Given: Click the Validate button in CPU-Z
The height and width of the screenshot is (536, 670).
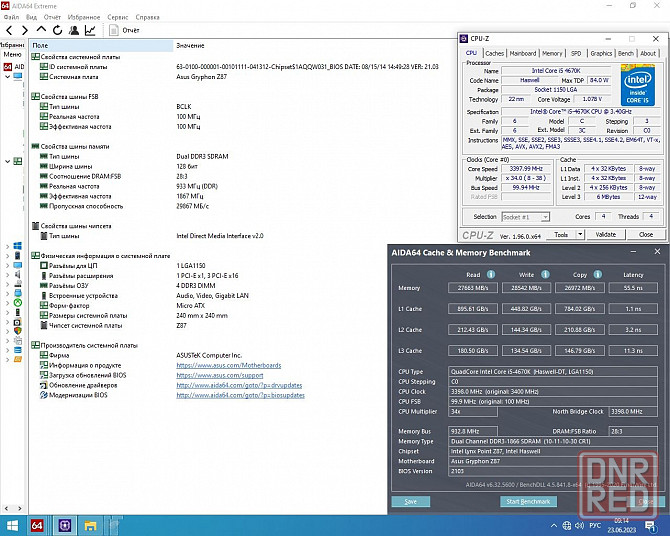Looking at the screenshot, I should tap(606, 234).
